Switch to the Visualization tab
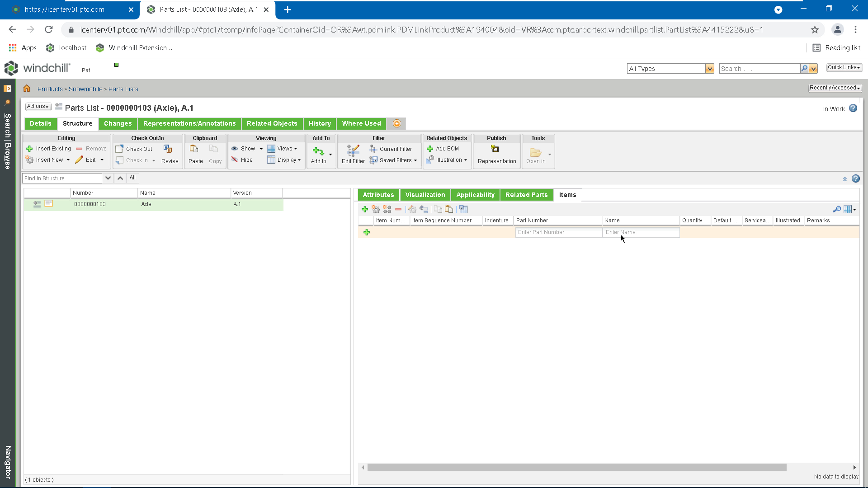 (425, 195)
